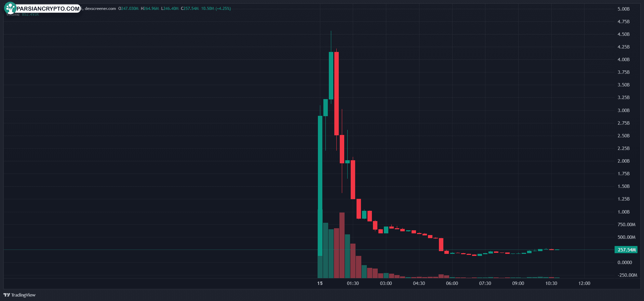This screenshot has height=301, width=644.
Task: Click the 500.00M price axis label
Action: click(x=626, y=237)
